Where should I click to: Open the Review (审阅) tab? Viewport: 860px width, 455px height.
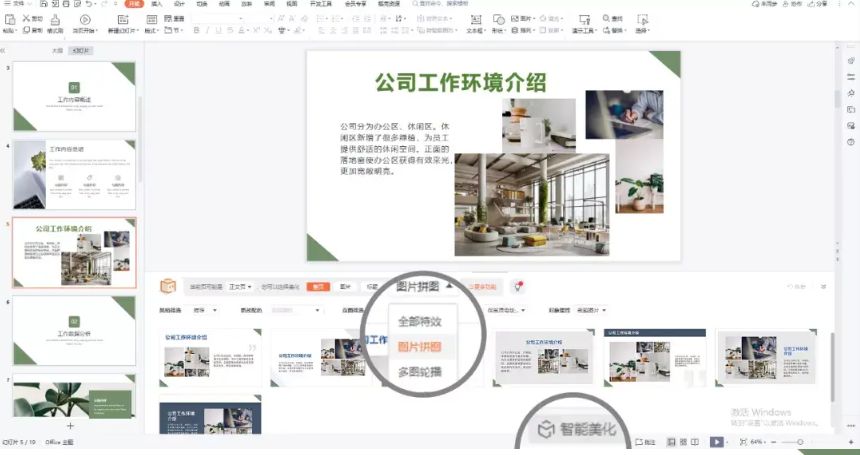269,4
